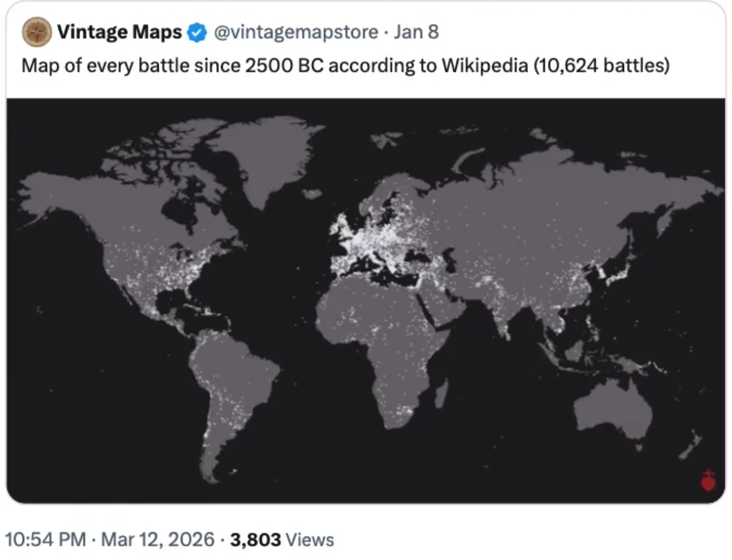The image size is (732, 560).
Task: Click South America on the map
Action: (x=232, y=380)
